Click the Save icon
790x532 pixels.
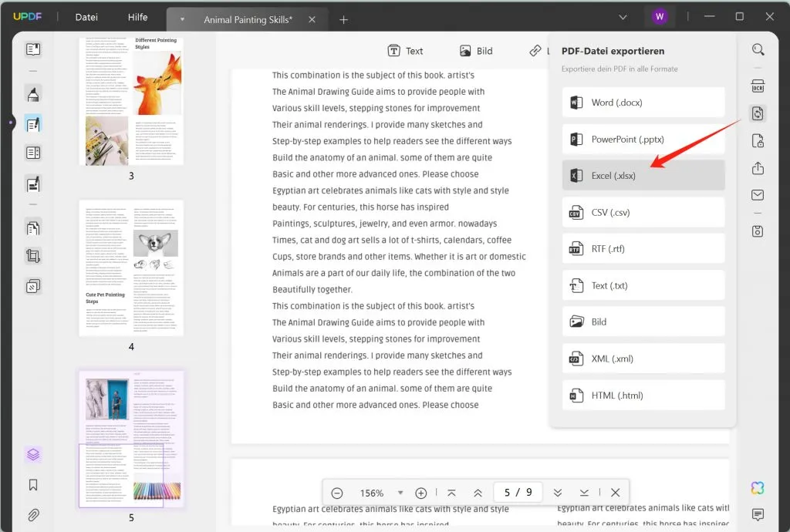tap(758, 231)
